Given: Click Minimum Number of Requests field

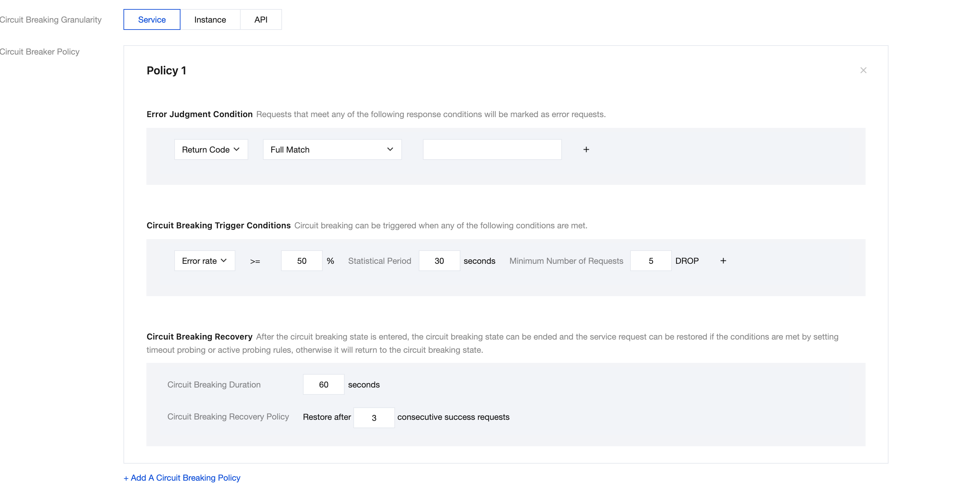Looking at the screenshot, I should click(651, 260).
